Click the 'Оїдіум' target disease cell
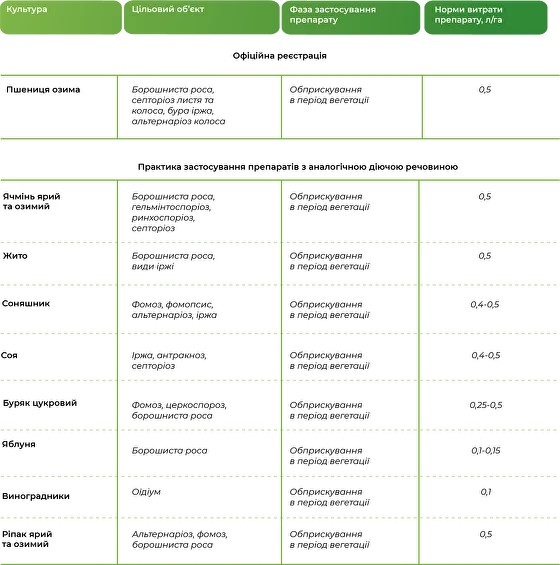560x565 pixels. [x=146, y=492]
